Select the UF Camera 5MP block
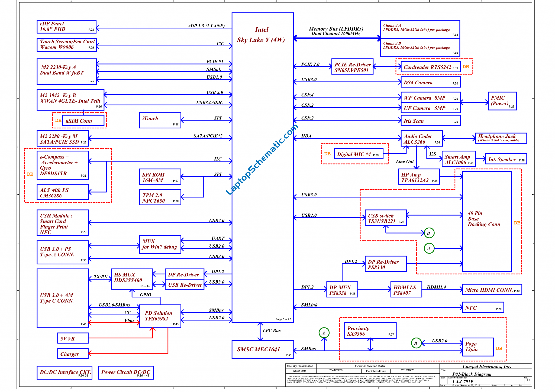Image resolution: width=555 pixels, height=392 pixels. tap(430, 108)
